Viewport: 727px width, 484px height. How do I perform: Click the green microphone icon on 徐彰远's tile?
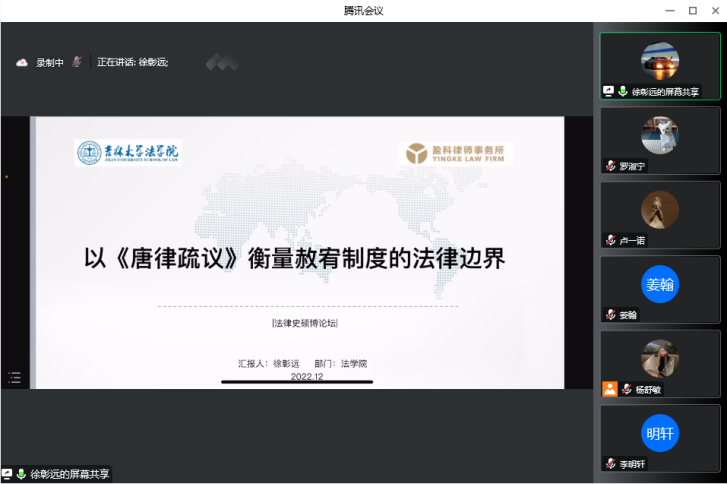pyautogui.click(x=622, y=91)
